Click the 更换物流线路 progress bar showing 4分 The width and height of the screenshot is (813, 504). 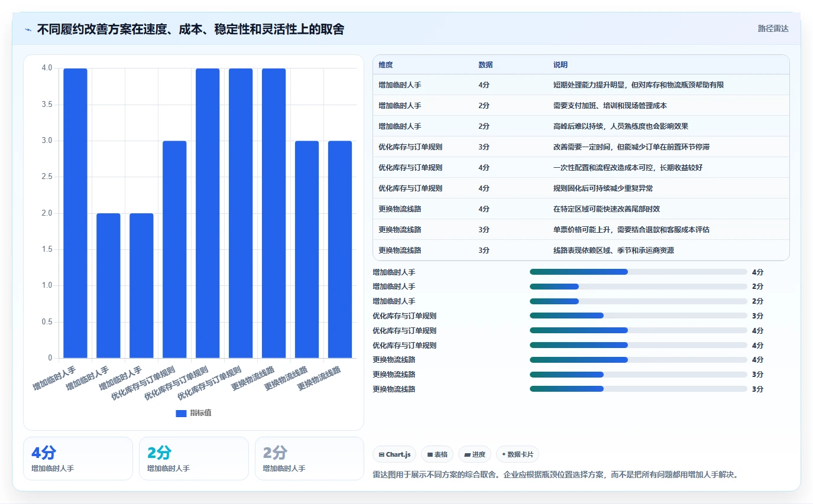(639, 359)
